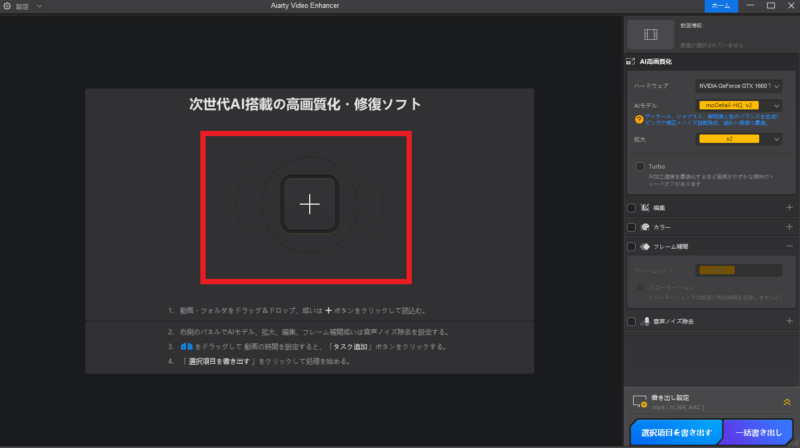The height and width of the screenshot is (448, 800).
Task: Click the plus button to add a video
Action: pyautogui.click(x=310, y=204)
